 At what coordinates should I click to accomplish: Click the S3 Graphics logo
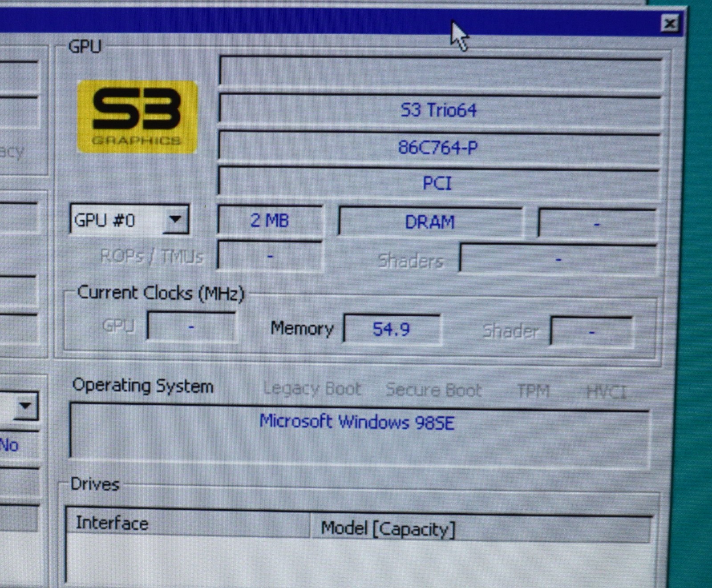tap(137, 117)
